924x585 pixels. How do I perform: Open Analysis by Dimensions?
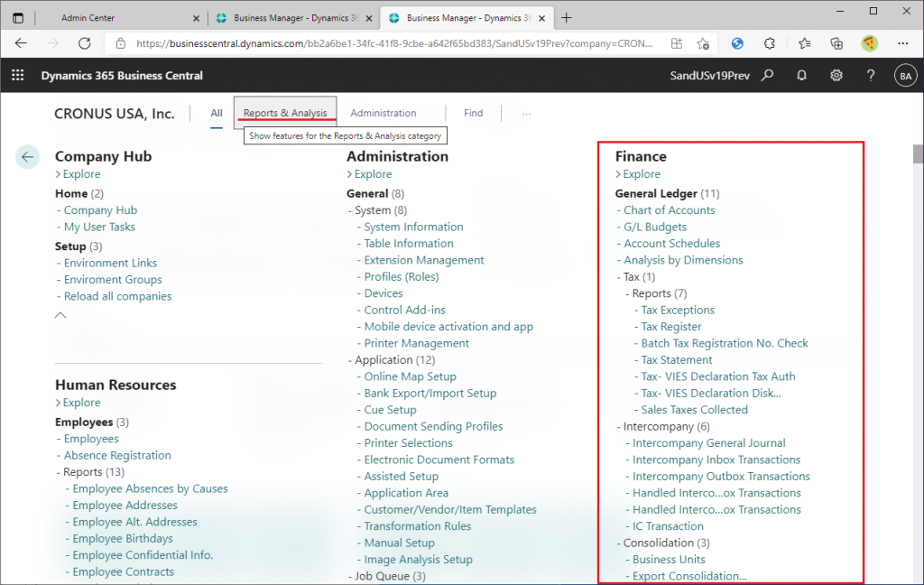point(684,260)
